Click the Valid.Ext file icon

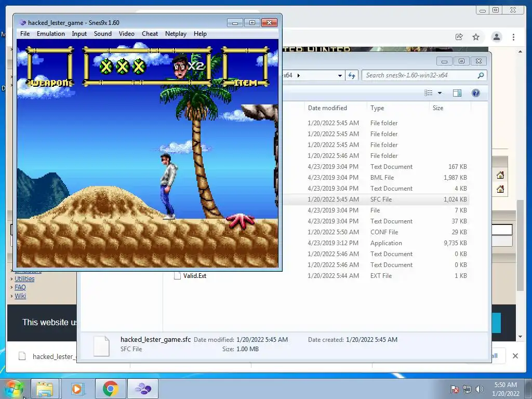tap(177, 275)
